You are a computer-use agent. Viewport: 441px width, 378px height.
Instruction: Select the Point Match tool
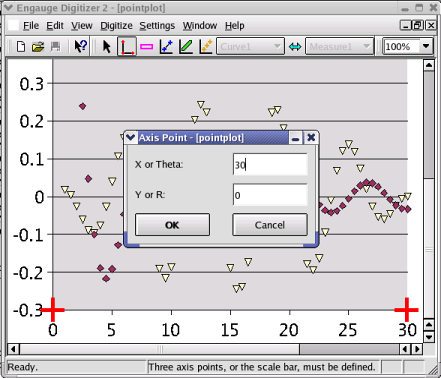206,46
